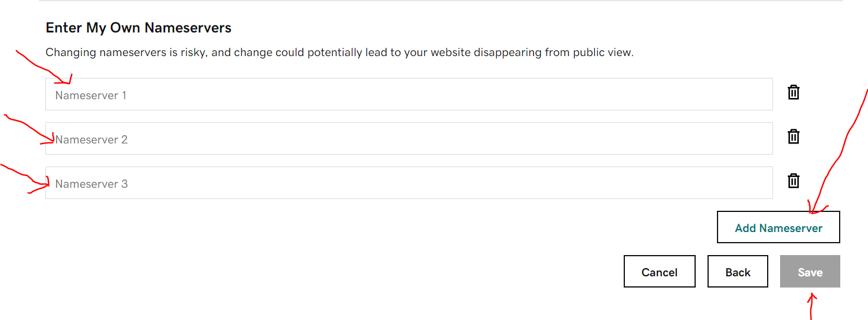Click into the third nameserver text field
This screenshot has height=320, width=868.
coord(409,183)
